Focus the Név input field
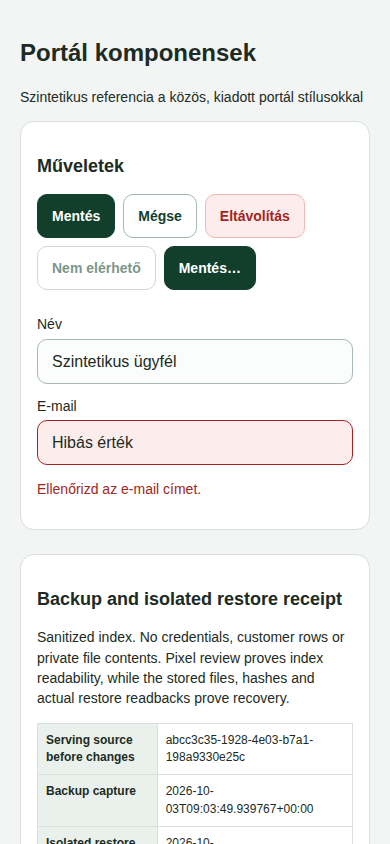This screenshot has width=390, height=844. click(x=195, y=362)
